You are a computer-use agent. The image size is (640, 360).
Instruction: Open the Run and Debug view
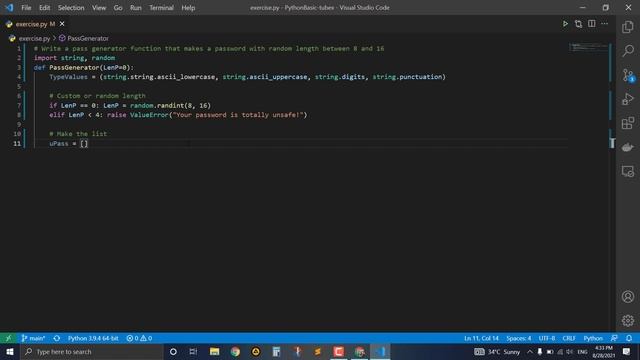coord(628,99)
